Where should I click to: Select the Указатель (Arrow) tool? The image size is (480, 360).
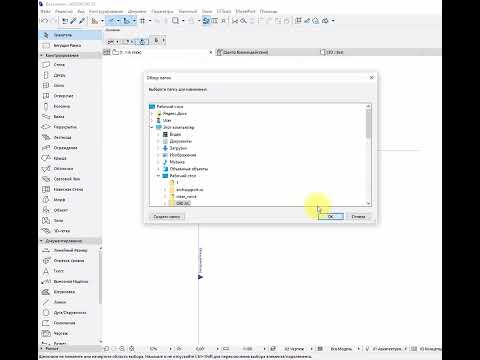click(70, 35)
